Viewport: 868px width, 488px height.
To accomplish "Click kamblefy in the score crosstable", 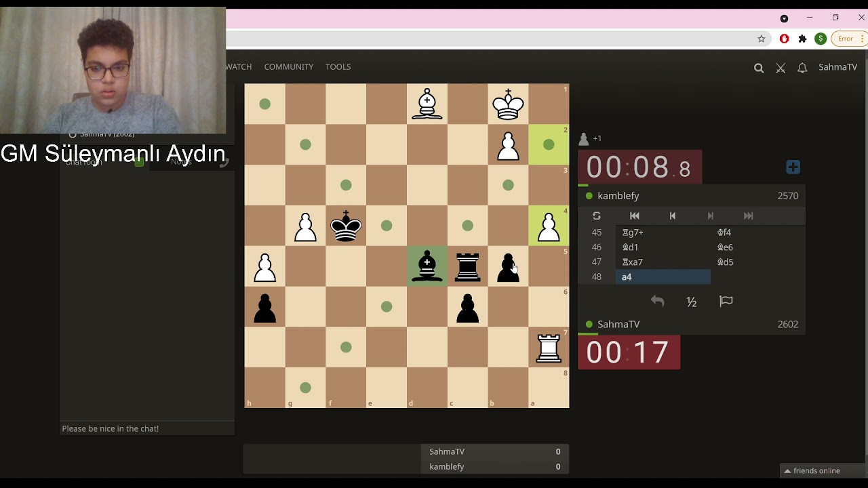I will click(447, 466).
